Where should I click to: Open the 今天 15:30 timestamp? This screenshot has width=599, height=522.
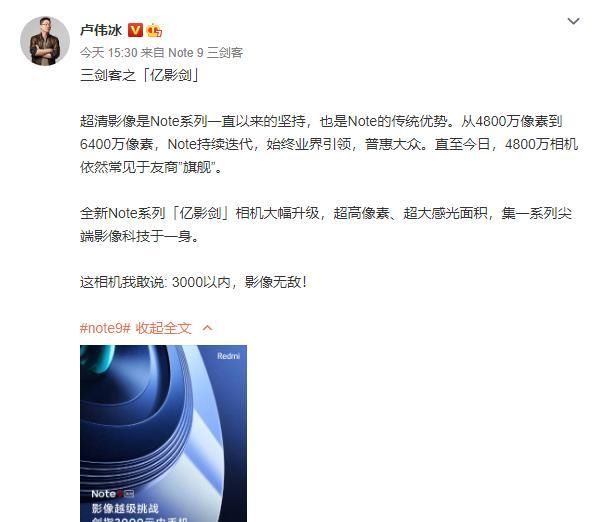[108, 53]
